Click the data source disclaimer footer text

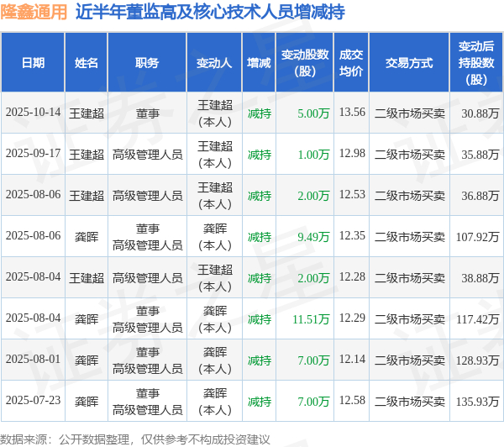(x=135, y=439)
